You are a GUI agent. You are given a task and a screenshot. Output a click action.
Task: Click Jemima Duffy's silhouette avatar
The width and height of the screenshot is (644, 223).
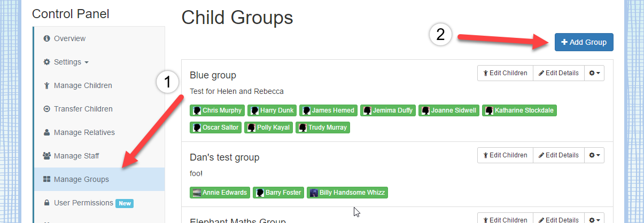click(x=367, y=110)
